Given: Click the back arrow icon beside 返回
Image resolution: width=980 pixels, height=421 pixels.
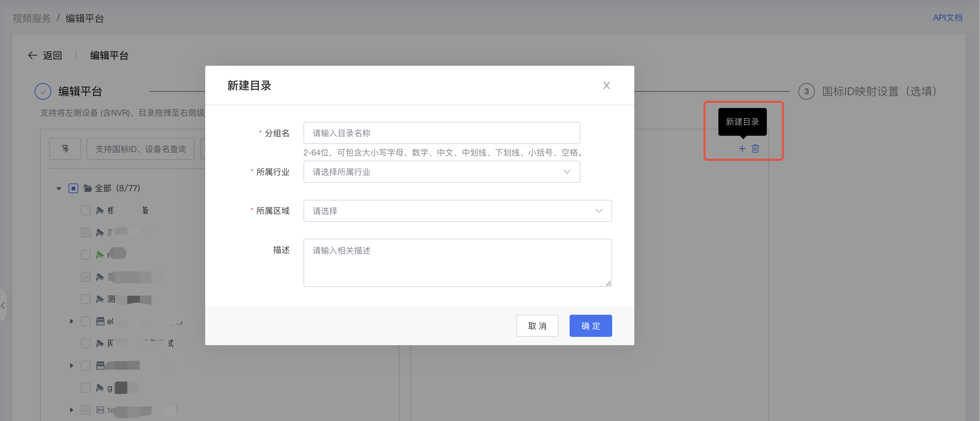Looking at the screenshot, I should coord(33,56).
